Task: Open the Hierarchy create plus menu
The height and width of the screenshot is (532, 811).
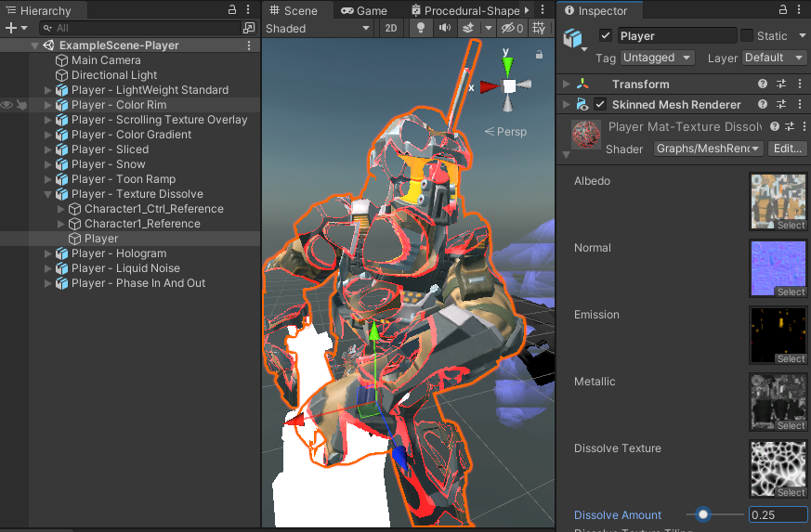Action: [x=16, y=28]
